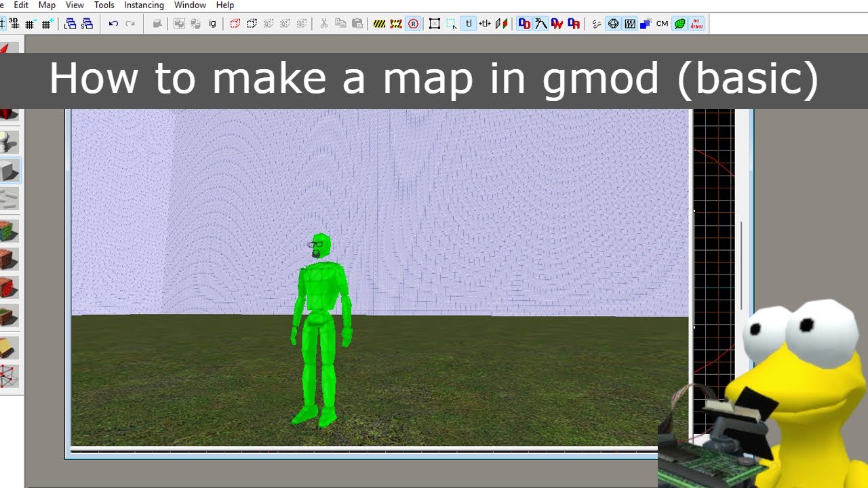Viewport: 868px width, 488px height.
Task: Click the 'CM' toolbar button
Action: (x=663, y=24)
